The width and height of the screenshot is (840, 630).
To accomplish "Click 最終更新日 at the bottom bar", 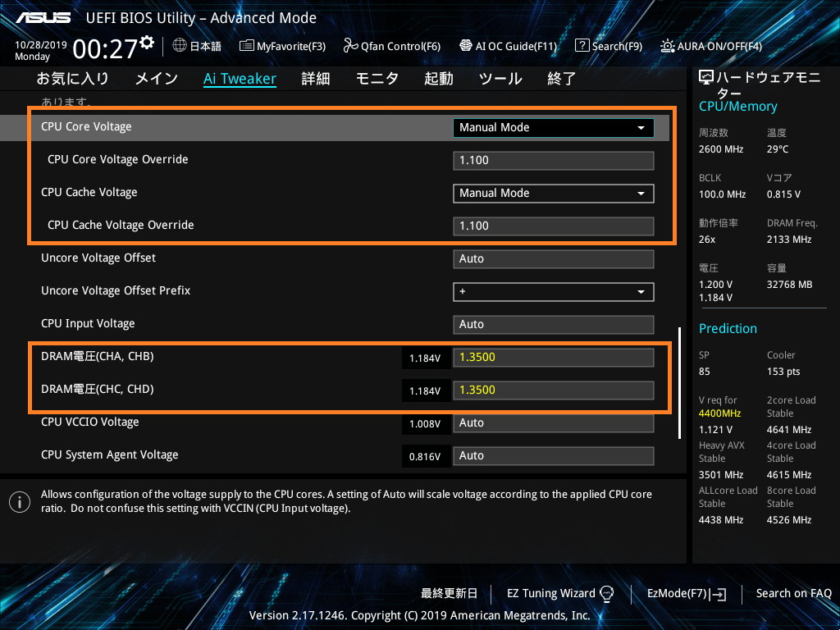I will (449, 593).
